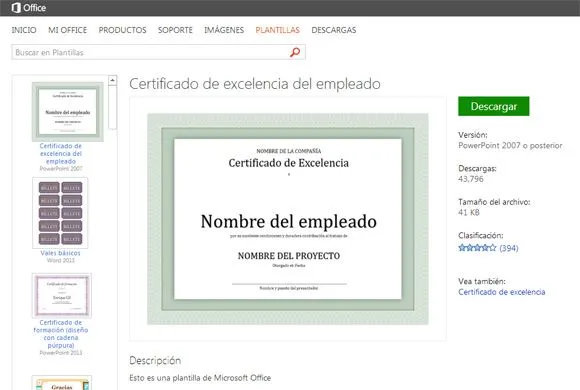580x390 pixels.
Task: Click the sidebar scrollbar thumb
Action: (112, 108)
